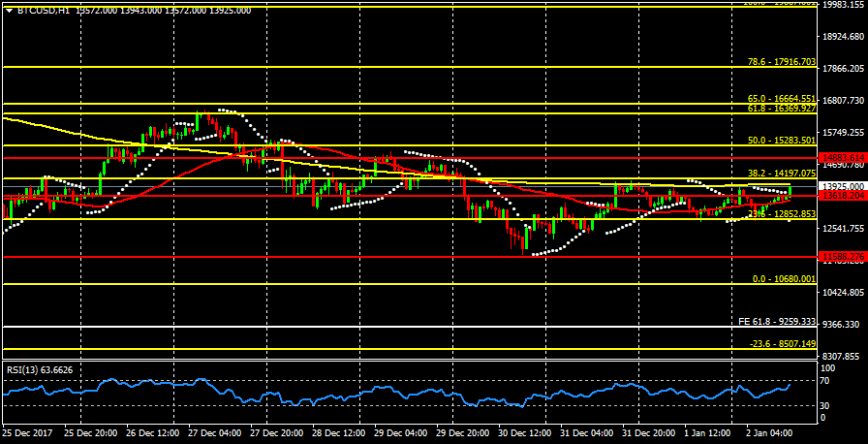Select the 38.2 Fibonacci label at 14197.075
This screenshot has height=444, width=868.
(782, 173)
